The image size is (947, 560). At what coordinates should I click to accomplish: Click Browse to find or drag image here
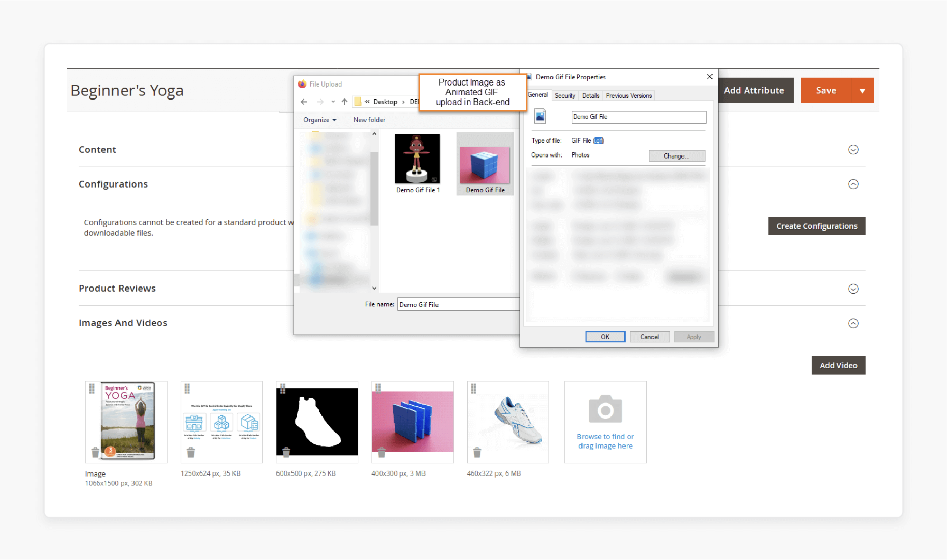605,441
